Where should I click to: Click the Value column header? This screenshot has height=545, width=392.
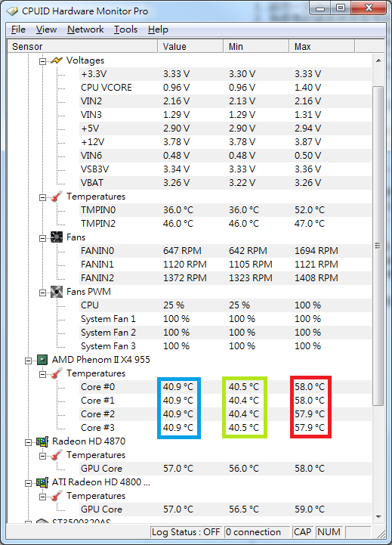pos(190,46)
